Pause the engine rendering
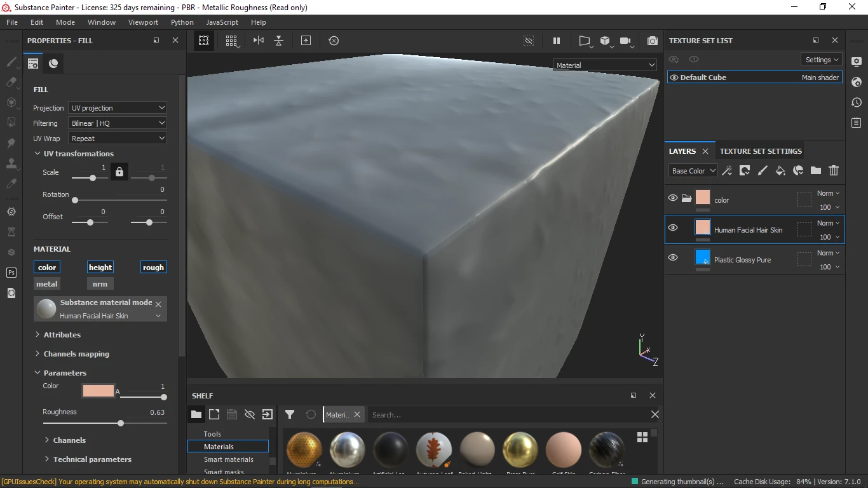The width and height of the screenshot is (868, 488). coord(557,41)
